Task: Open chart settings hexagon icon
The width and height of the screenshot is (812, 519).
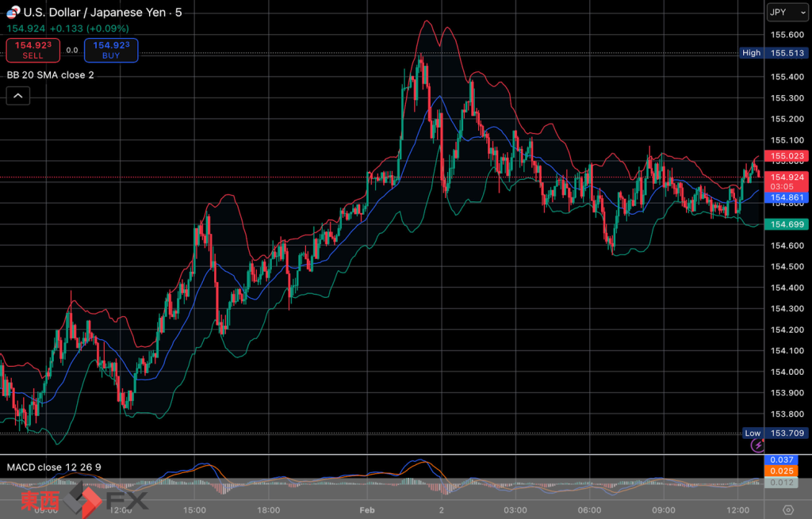Action: pos(787,509)
